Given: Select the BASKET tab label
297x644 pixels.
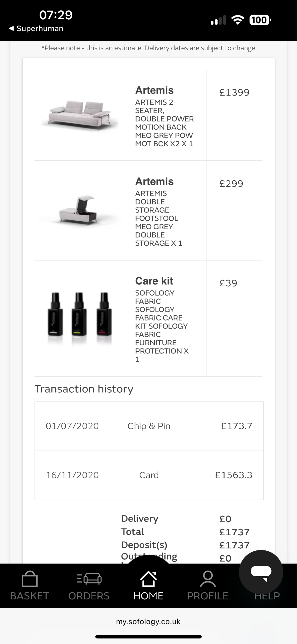Looking at the screenshot, I should pyautogui.click(x=30, y=596).
